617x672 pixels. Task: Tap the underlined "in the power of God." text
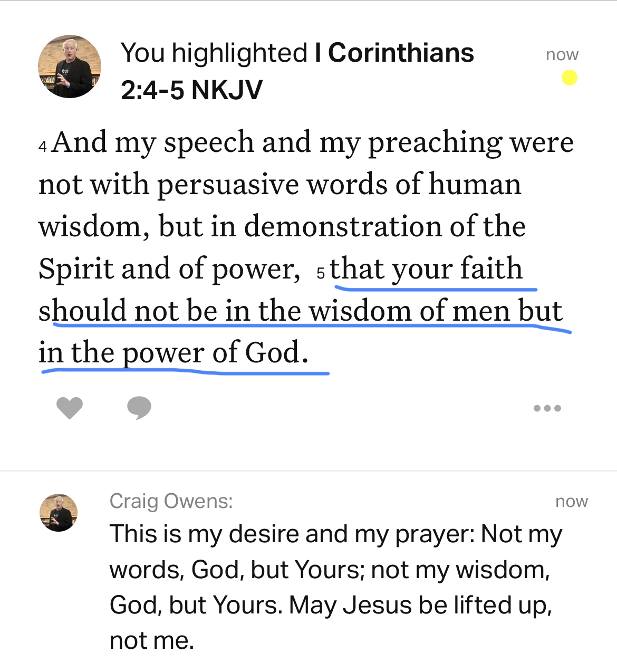(173, 352)
